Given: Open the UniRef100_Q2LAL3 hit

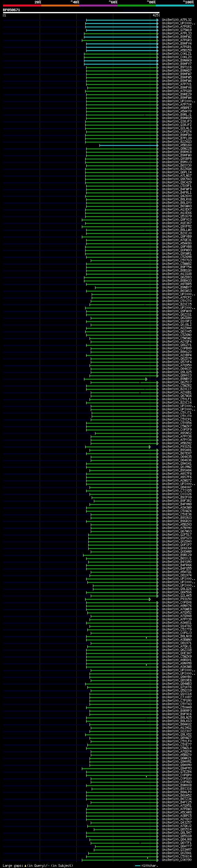Looking at the screenshot, I should pos(177,128).
